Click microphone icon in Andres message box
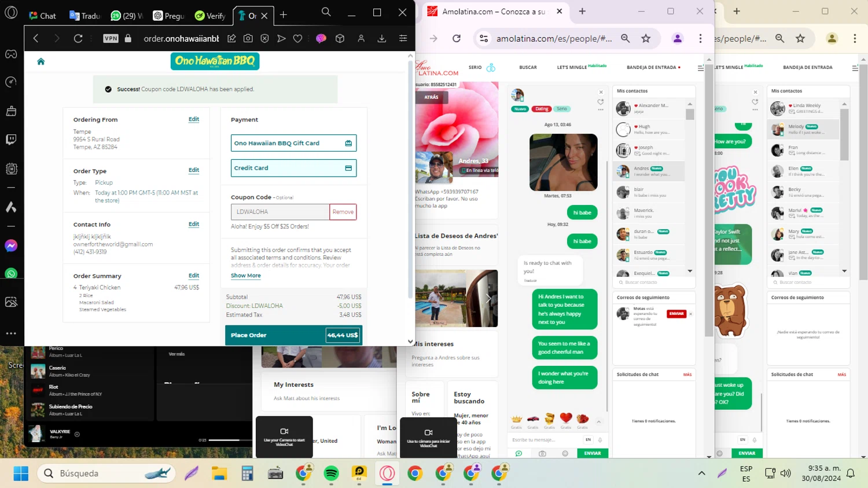Image resolution: width=868 pixels, height=488 pixels. coord(600,440)
